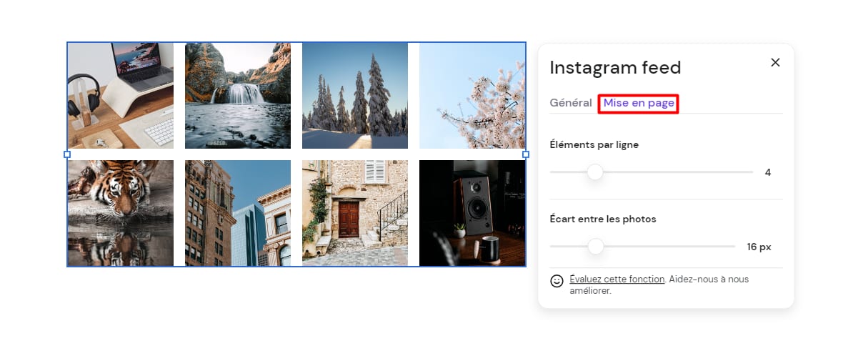
Task: Select the Mise en page tab
Action: click(x=639, y=103)
